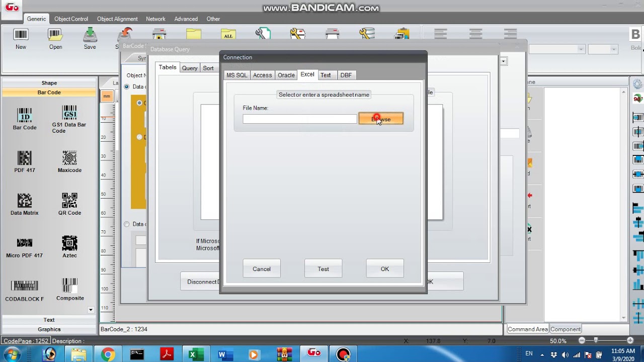Image resolution: width=644 pixels, height=362 pixels.
Task: Open the Sort tab in Database Query
Action: click(x=208, y=68)
